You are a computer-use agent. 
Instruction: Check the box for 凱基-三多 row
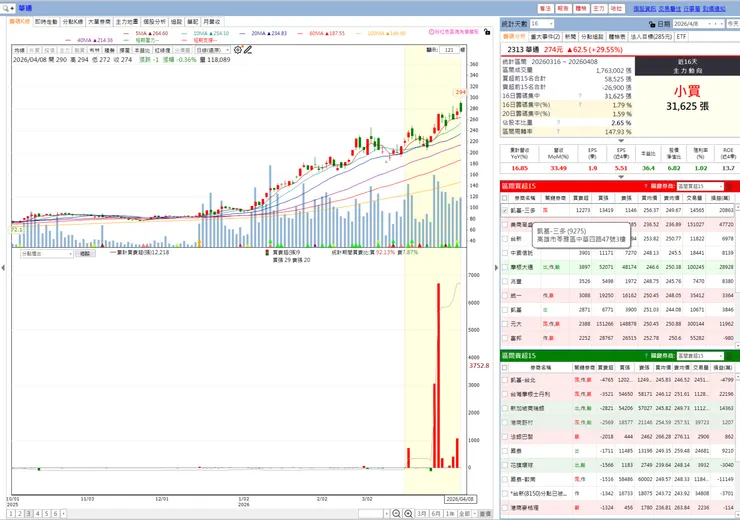pos(505,210)
